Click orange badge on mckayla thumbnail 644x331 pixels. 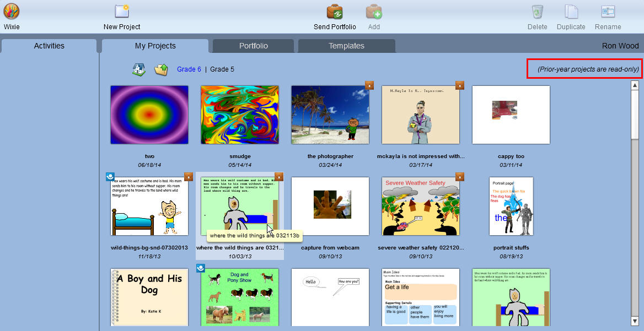(460, 85)
